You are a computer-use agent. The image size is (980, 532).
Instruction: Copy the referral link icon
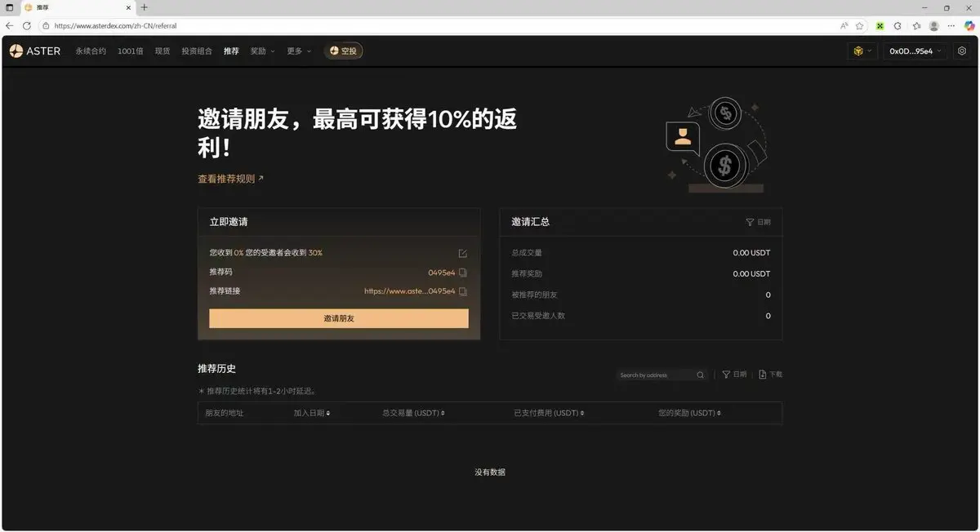click(x=463, y=291)
